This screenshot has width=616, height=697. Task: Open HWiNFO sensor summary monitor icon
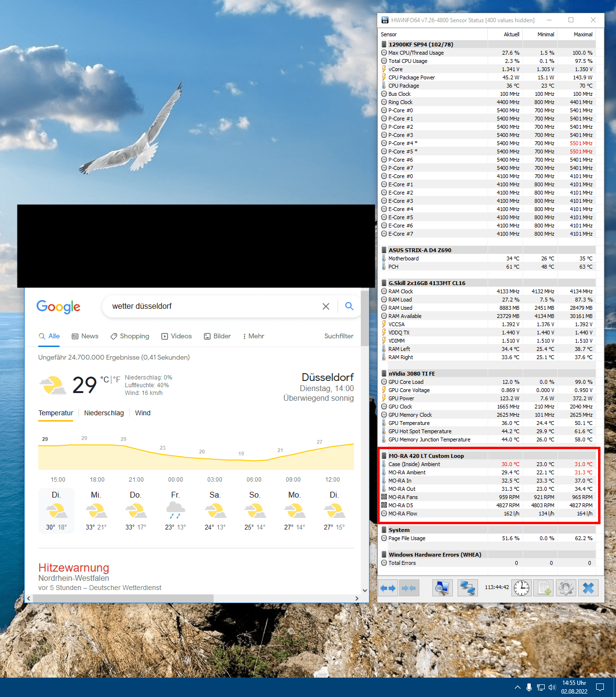[442, 588]
